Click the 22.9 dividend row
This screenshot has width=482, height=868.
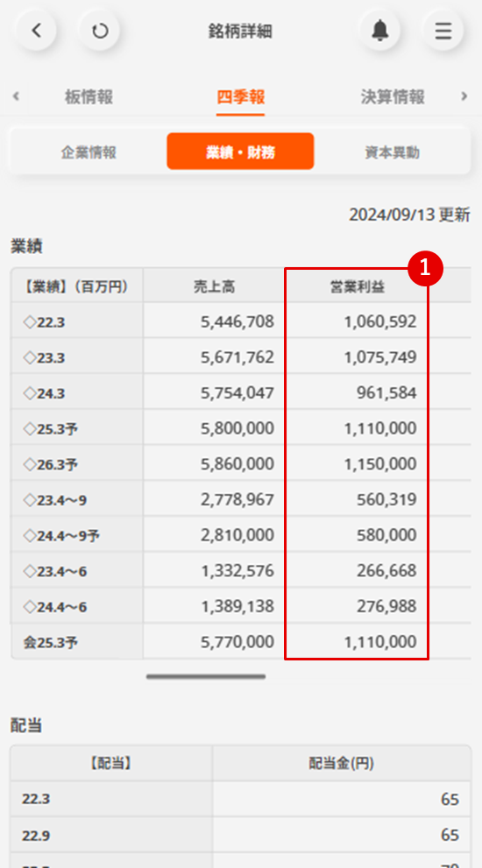(240, 835)
